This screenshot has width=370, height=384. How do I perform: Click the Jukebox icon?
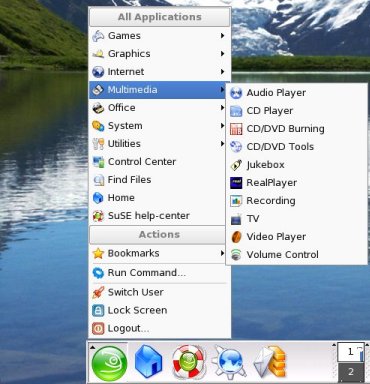pyautogui.click(x=236, y=165)
